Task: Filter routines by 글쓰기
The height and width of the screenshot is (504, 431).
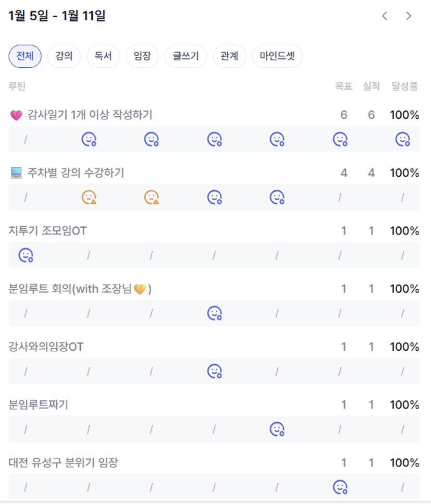Action: pyautogui.click(x=186, y=56)
